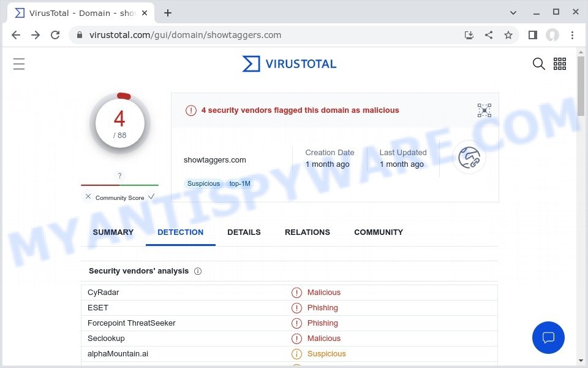Open the RELATIONS tab
This screenshot has height=368, width=588.
click(x=307, y=232)
